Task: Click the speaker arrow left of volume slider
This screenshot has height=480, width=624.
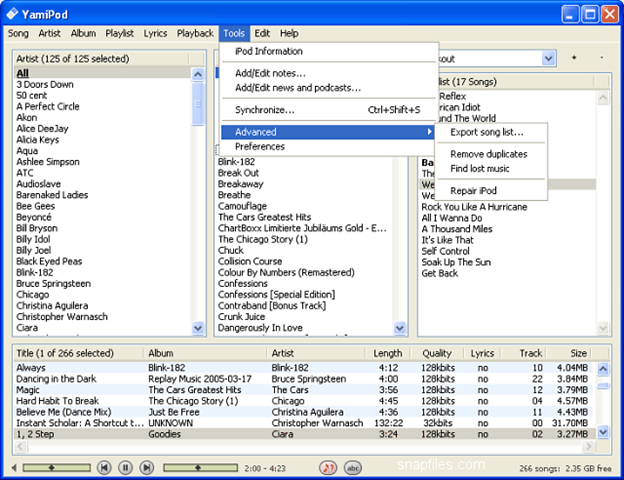Action: (x=14, y=467)
